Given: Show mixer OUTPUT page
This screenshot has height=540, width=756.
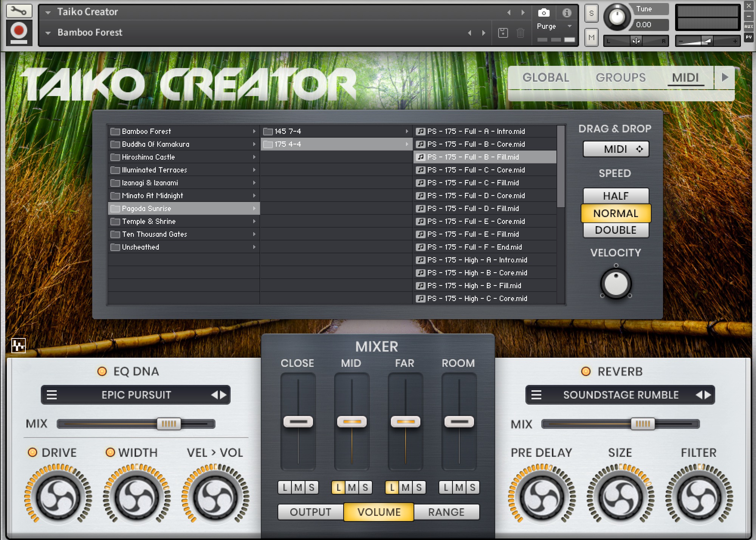Looking at the screenshot, I should (x=311, y=512).
